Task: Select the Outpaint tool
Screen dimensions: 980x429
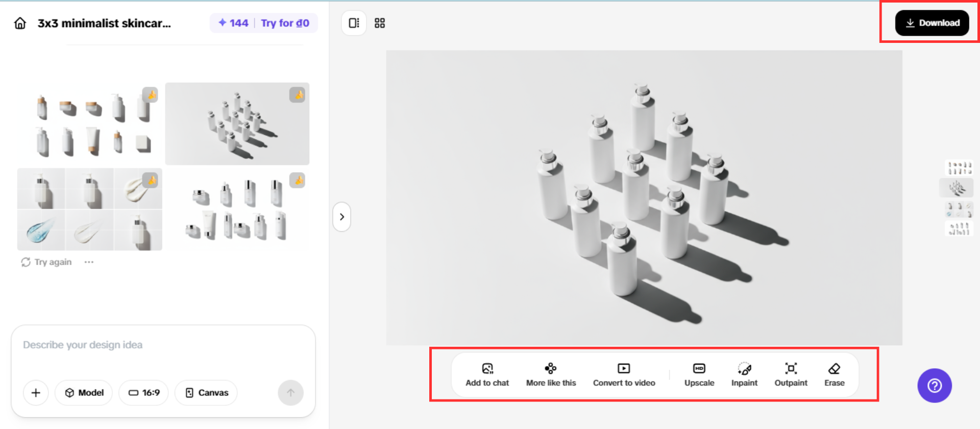Action: tap(791, 375)
